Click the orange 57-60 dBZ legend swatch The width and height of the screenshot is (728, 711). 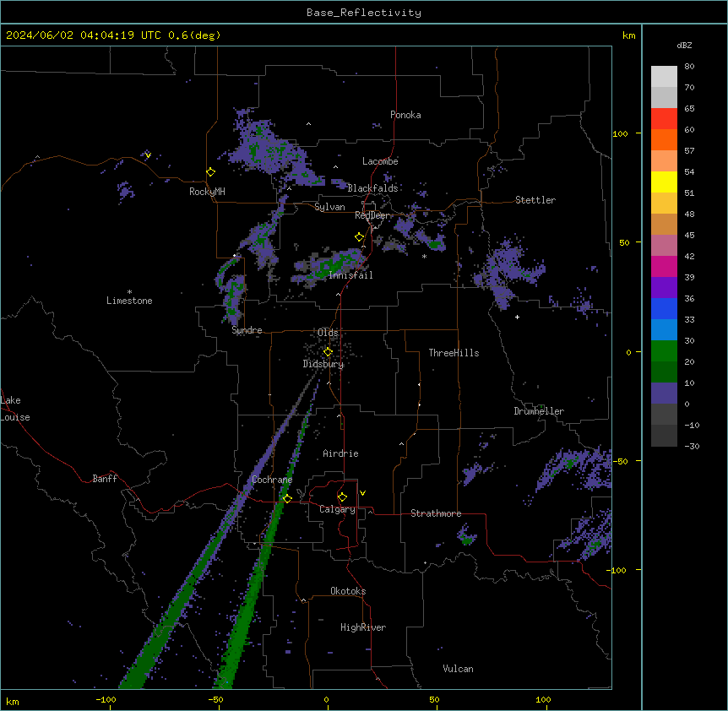664,139
